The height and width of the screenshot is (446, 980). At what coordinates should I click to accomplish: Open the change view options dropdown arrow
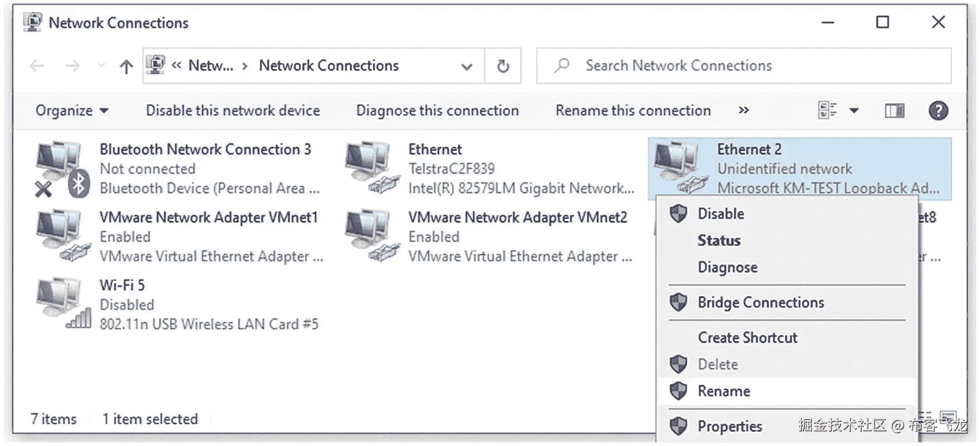854,111
